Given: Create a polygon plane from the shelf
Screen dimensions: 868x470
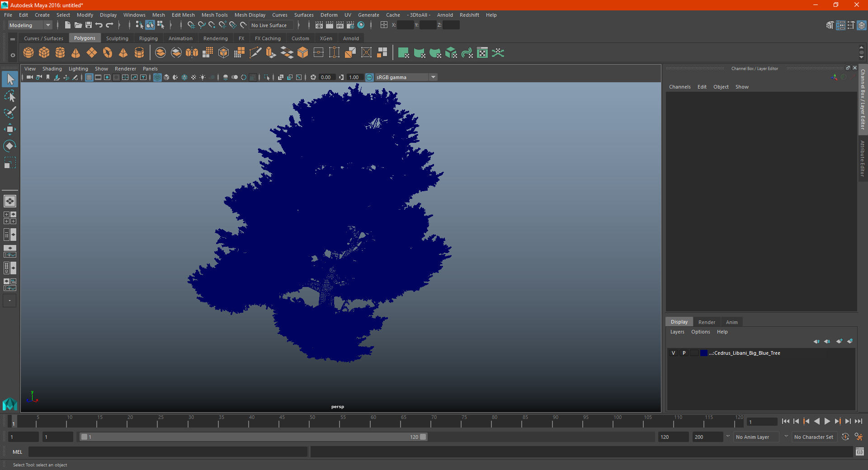Looking at the screenshot, I should point(92,53).
